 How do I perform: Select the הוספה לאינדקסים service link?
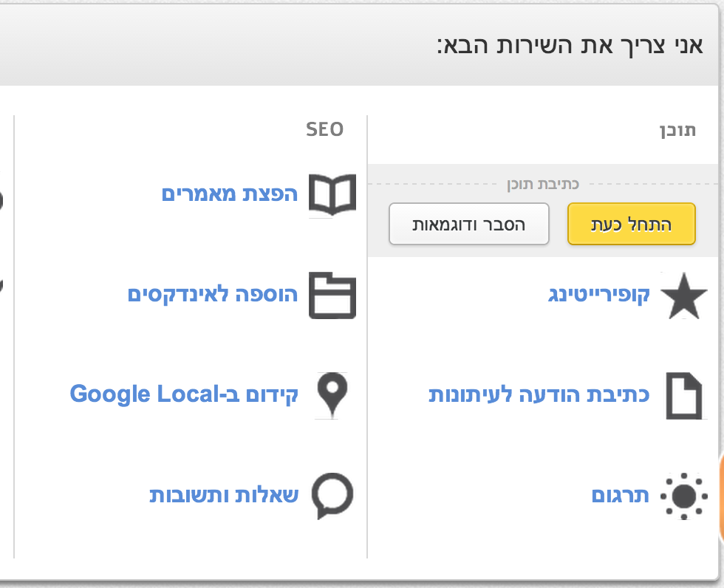(x=213, y=295)
